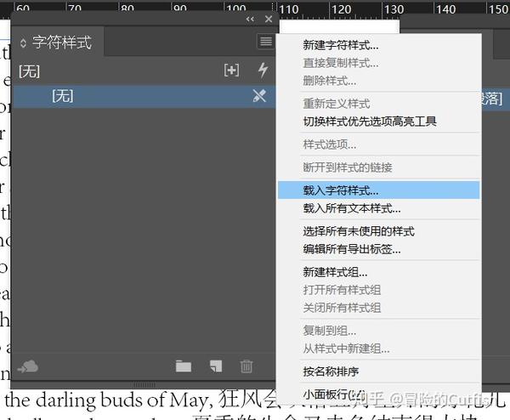Click the top [无] label
510x420 pixels.
point(29,71)
